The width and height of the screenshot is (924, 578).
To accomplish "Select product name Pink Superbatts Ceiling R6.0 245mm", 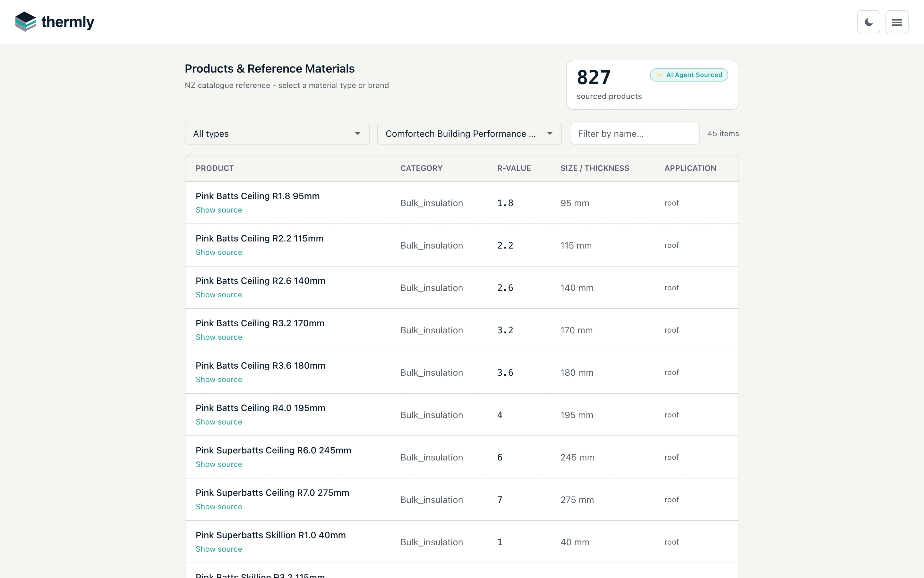I will tap(273, 451).
